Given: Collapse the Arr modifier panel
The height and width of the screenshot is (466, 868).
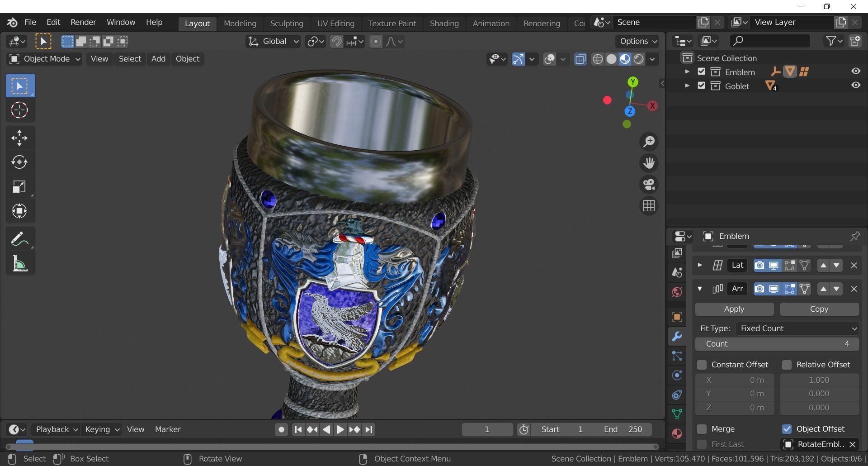Looking at the screenshot, I should click(700, 289).
